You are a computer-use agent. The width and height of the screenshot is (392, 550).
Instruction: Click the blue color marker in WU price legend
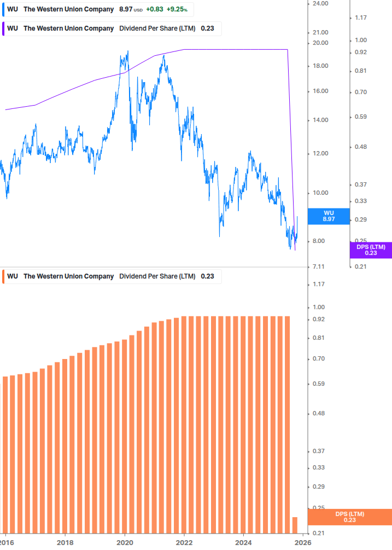(4, 9)
